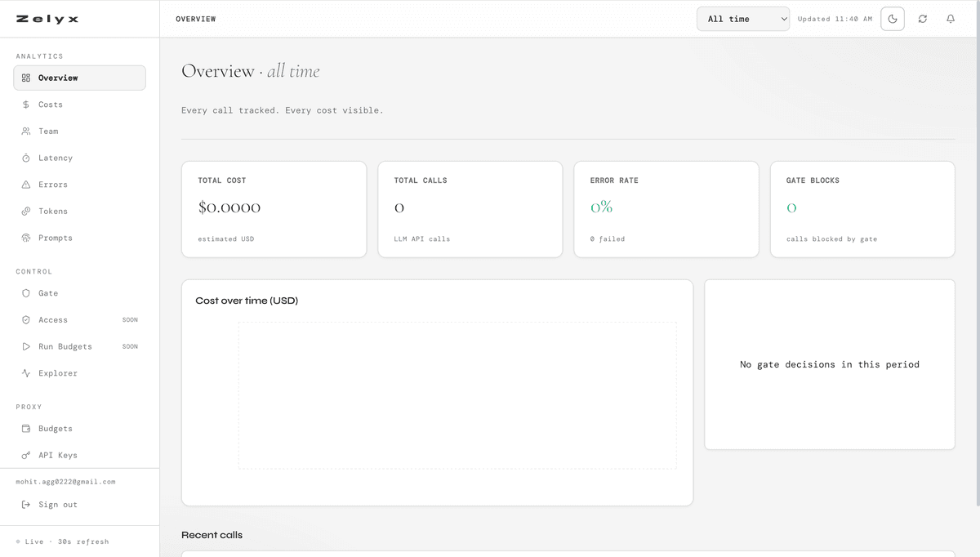Click the Budgets wallet icon
The width and height of the screenshot is (980, 557).
click(26, 429)
